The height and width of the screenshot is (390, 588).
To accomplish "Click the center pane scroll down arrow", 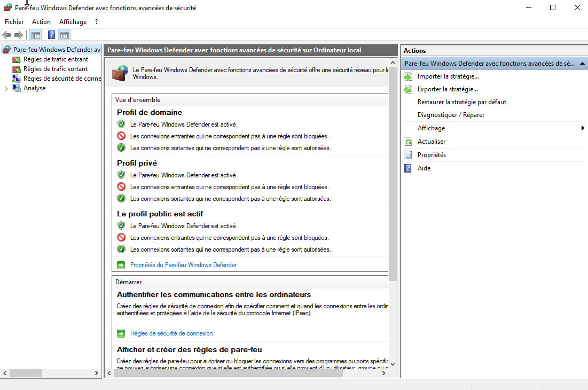I will coord(393,364).
